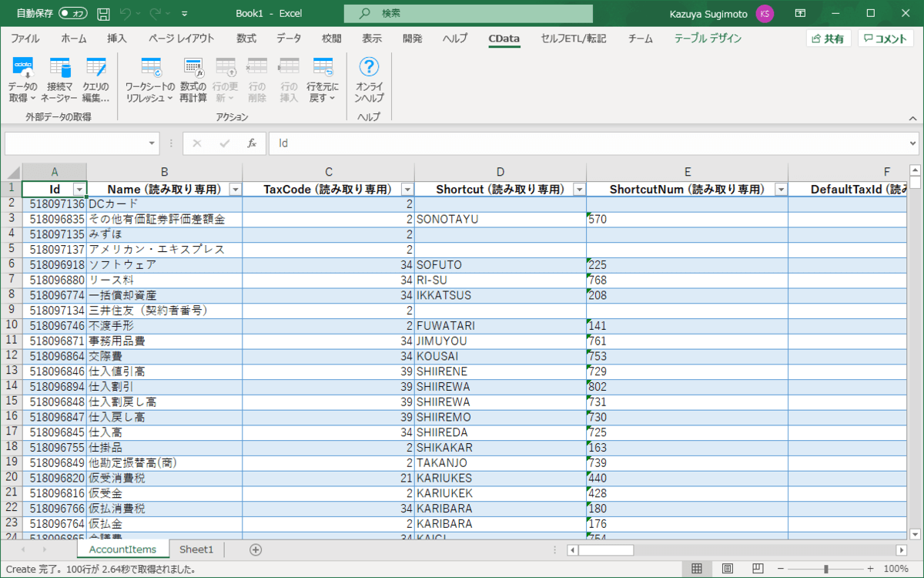
Task: Open the ページ レイアウト tab
Action: (182, 39)
